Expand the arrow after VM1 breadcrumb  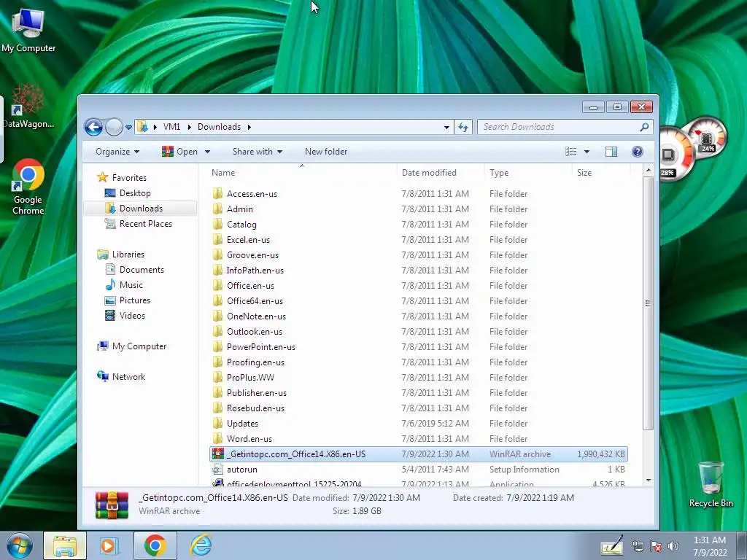(x=189, y=127)
